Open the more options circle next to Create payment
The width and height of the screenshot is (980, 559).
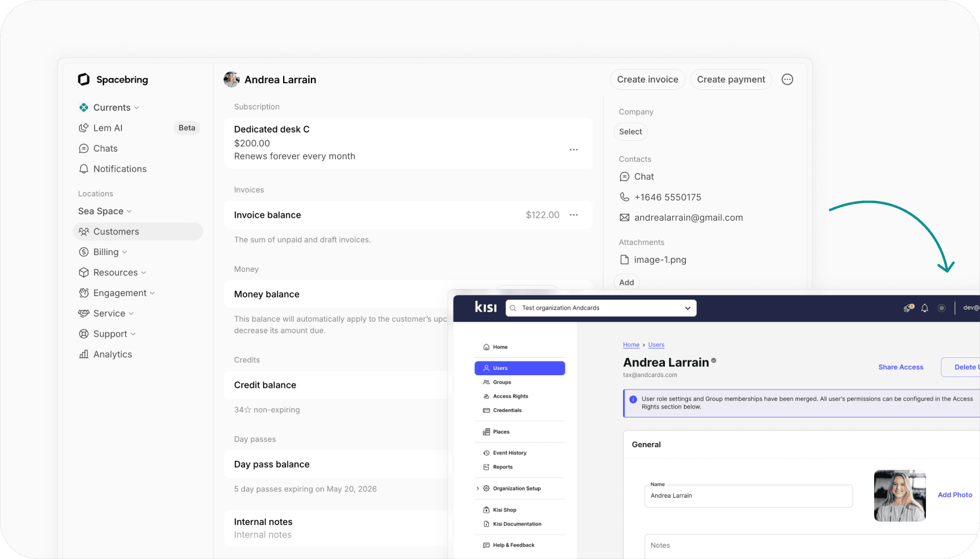(787, 80)
